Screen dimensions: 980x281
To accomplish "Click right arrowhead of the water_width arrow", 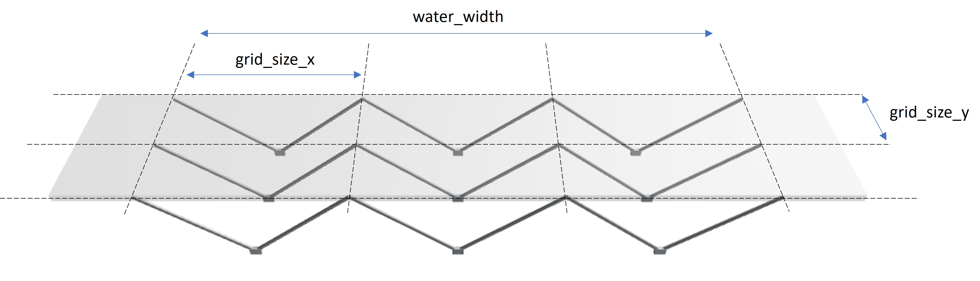I will pos(709,33).
